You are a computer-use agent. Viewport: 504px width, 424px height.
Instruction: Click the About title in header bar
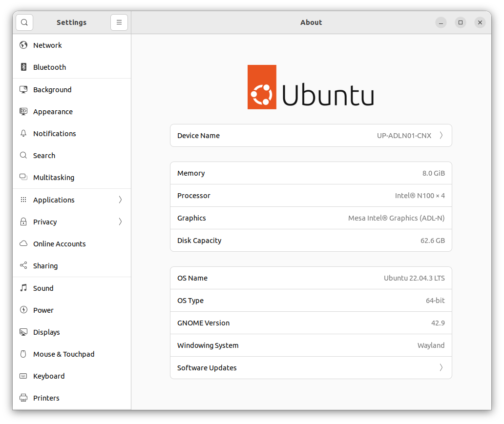click(311, 22)
